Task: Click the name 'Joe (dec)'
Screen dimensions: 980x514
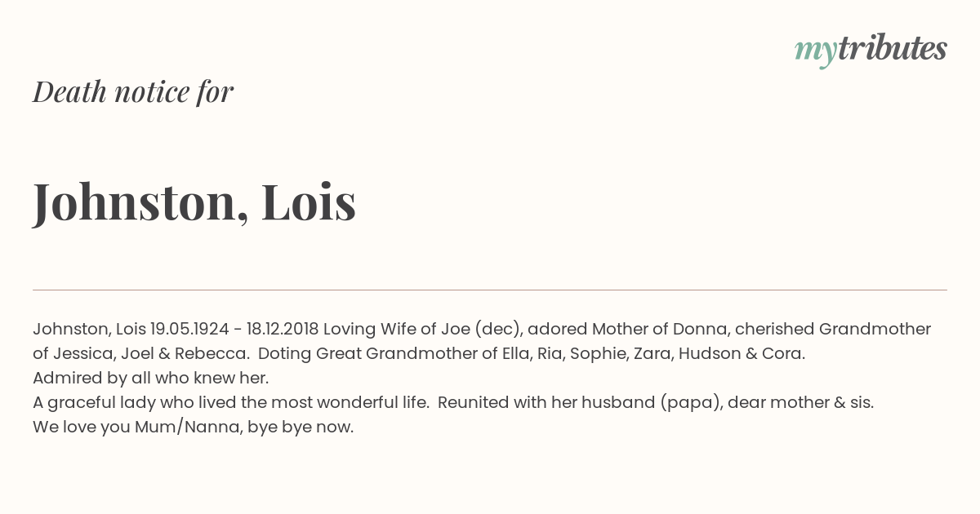Action: [482, 329]
